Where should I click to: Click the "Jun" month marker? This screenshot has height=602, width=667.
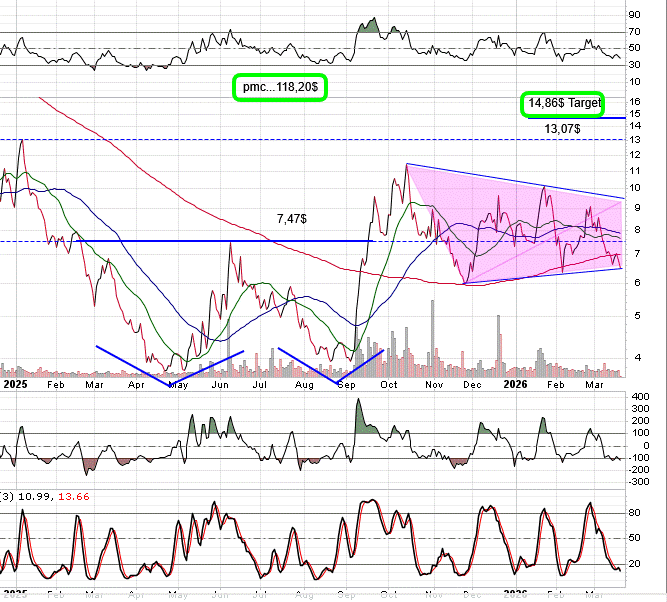coord(220,383)
